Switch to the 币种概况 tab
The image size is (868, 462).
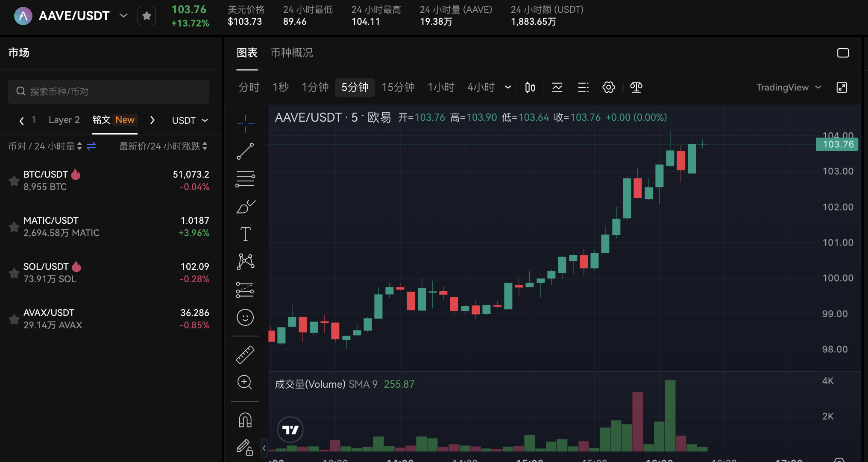click(x=292, y=53)
